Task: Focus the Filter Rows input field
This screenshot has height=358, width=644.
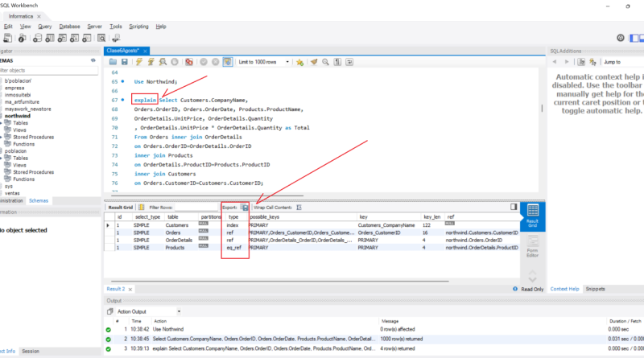Action: 196,208
